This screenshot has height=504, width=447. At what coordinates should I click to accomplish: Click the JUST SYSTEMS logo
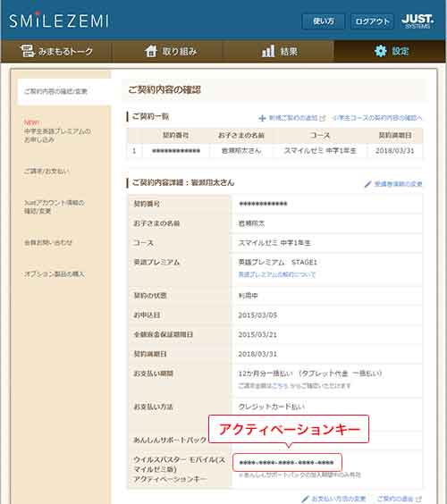coord(417,21)
